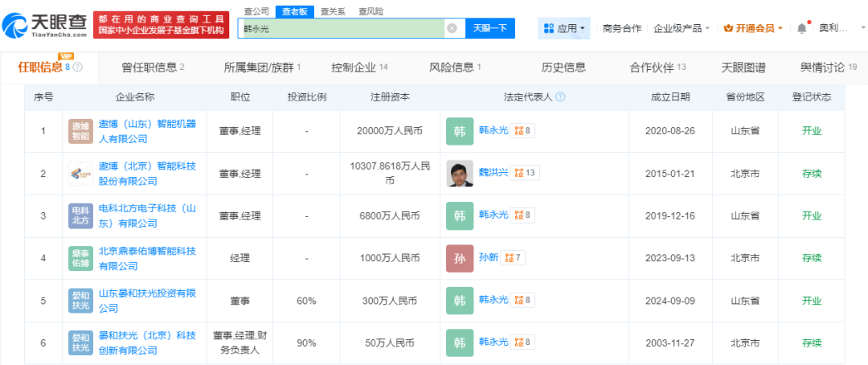Open the 晏和扶光 logo in row 5
This screenshot has height=365, width=868.
click(x=81, y=300)
